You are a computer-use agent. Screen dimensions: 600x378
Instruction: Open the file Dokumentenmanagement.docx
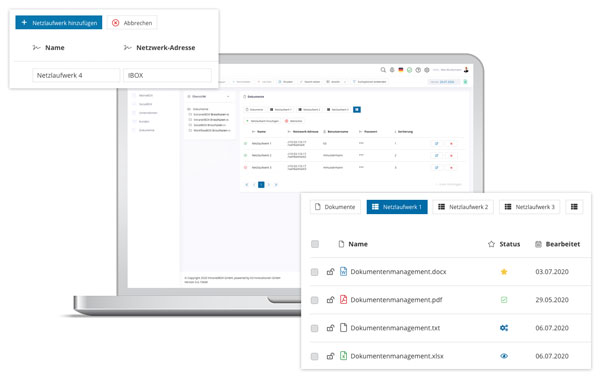(x=398, y=272)
